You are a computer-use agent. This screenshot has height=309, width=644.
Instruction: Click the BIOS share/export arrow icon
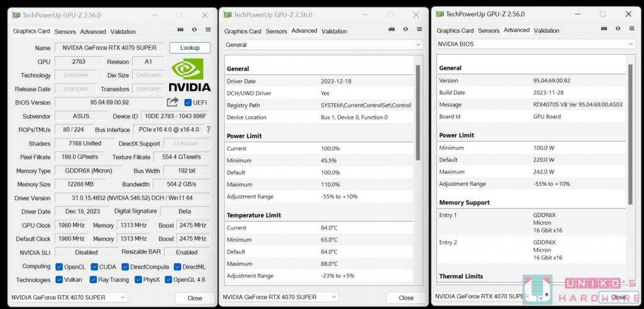pyautogui.click(x=173, y=102)
